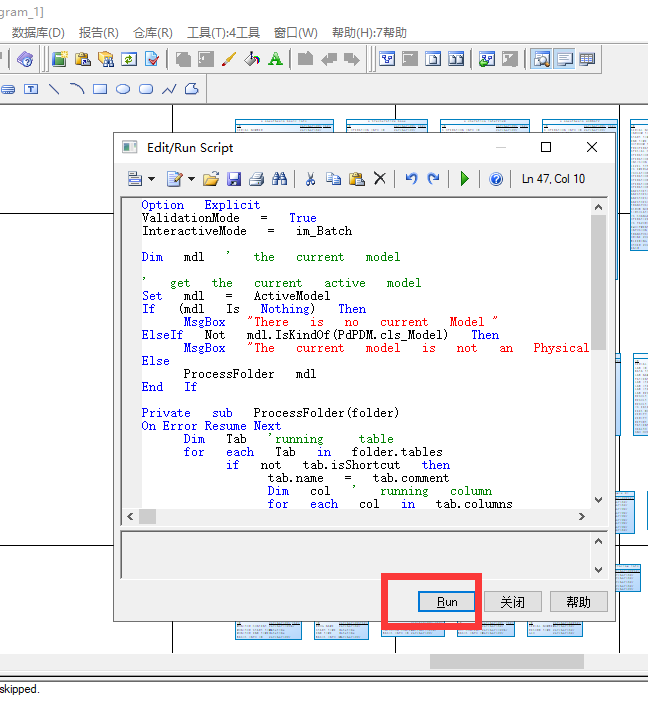The height and width of the screenshot is (715, 648).
Task: Cut selection with scissors icon
Action: click(311, 179)
